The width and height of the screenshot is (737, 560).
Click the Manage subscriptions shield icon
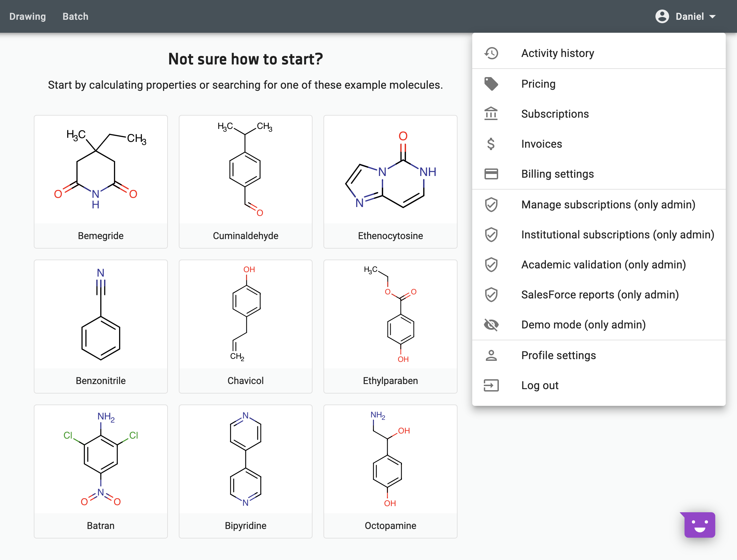(491, 204)
